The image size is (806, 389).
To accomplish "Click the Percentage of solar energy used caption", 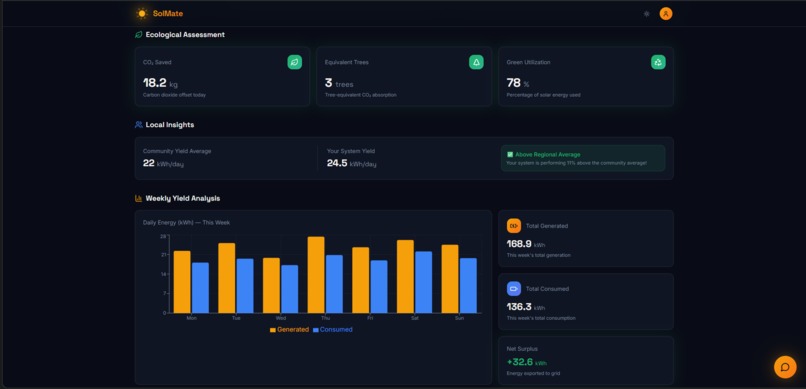I will [543, 95].
